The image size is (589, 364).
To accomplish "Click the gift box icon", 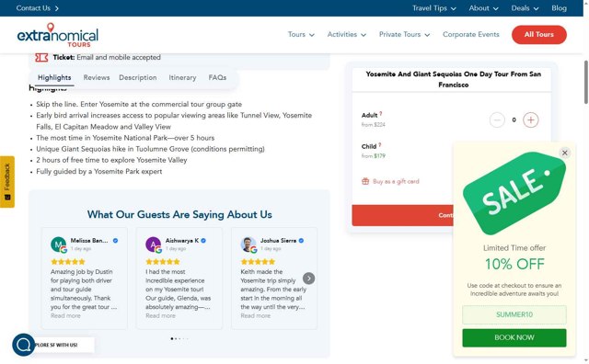I will (365, 181).
